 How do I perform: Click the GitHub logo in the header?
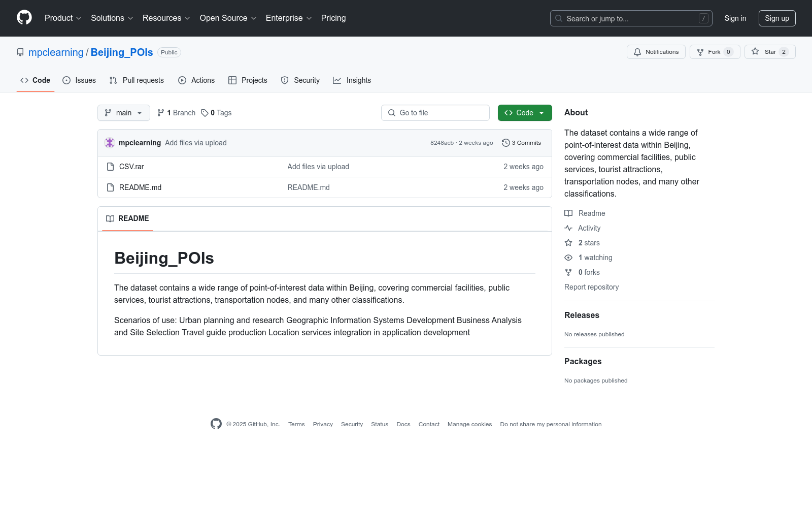(x=24, y=18)
